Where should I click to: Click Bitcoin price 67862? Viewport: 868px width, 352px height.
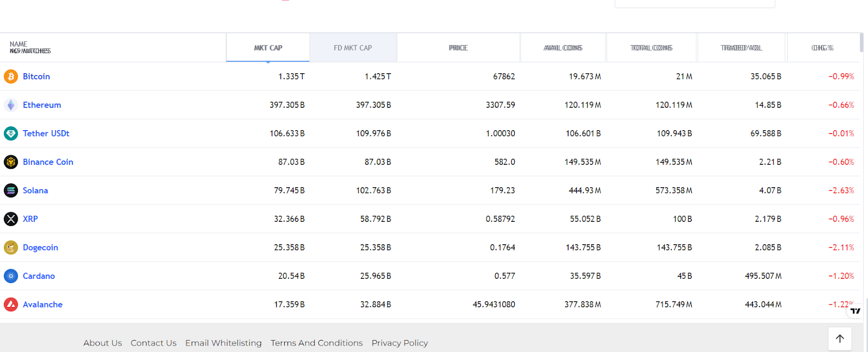tap(504, 76)
